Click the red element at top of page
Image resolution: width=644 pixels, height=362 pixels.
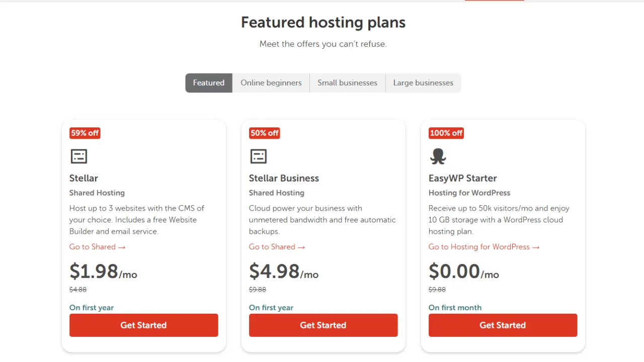click(494, 1)
